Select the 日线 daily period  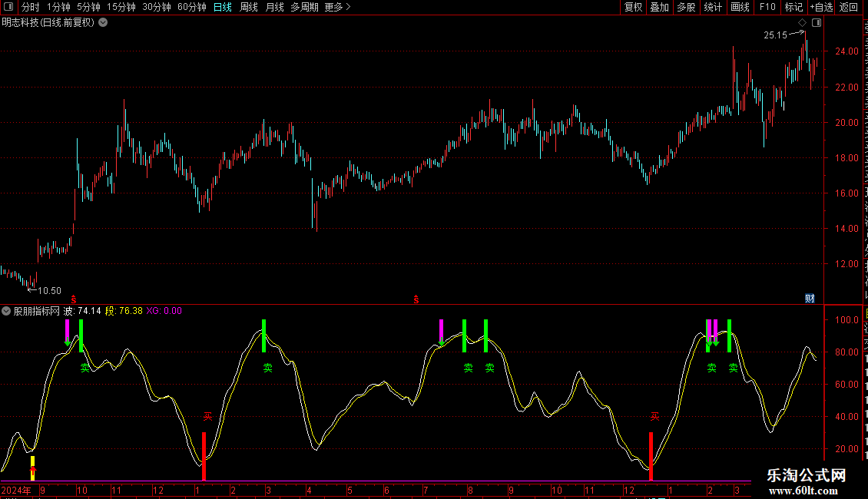coord(223,7)
